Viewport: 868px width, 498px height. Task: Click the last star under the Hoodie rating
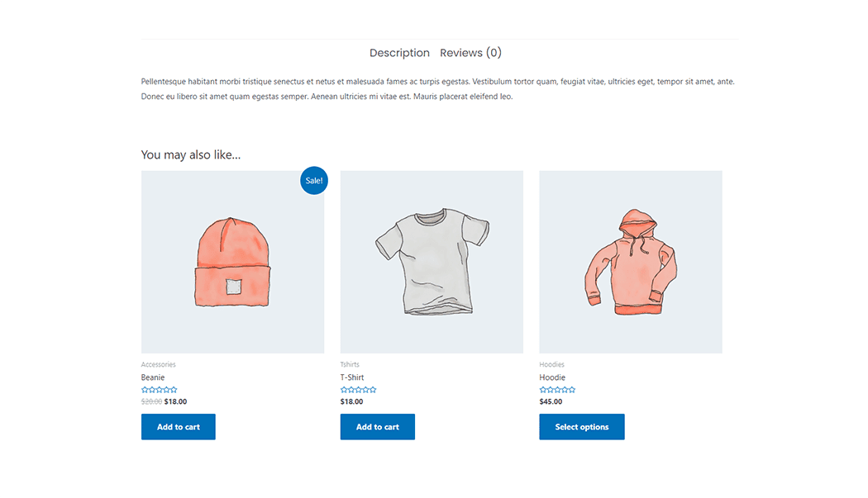click(x=571, y=389)
